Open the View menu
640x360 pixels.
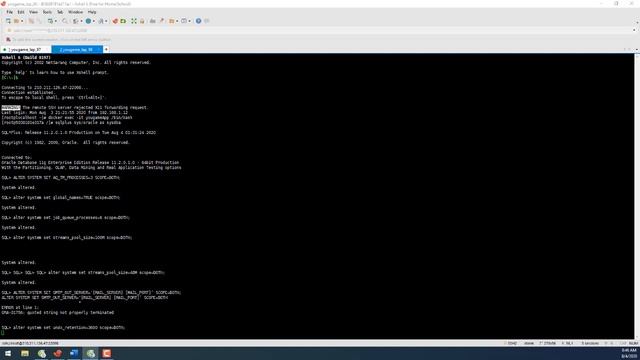pyautogui.click(x=33, y=12)
